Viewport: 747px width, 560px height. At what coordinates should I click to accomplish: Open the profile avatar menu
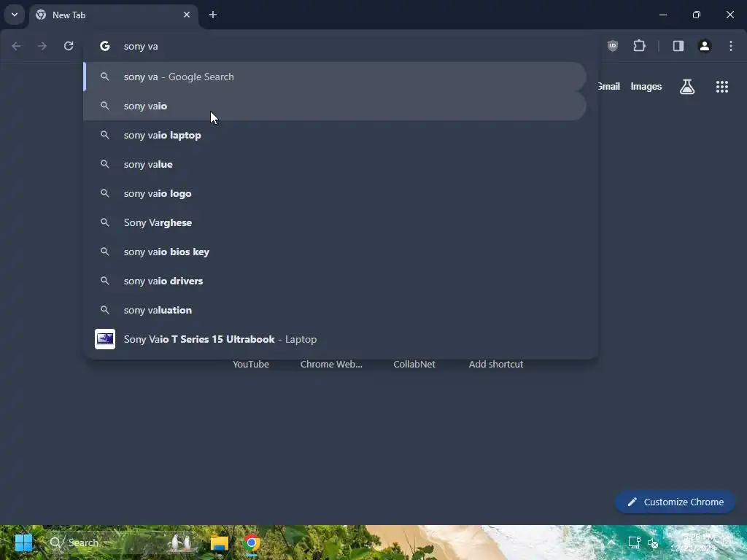click(x=705, y=46)
